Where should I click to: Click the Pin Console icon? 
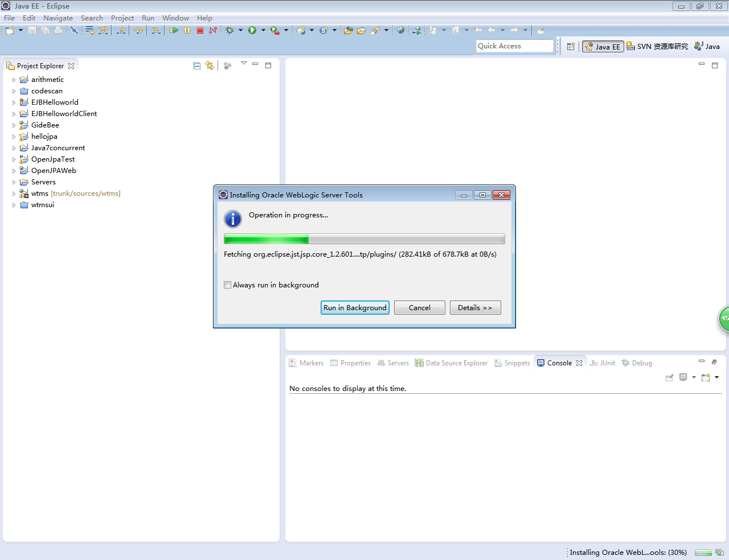[x=670, y=377]
